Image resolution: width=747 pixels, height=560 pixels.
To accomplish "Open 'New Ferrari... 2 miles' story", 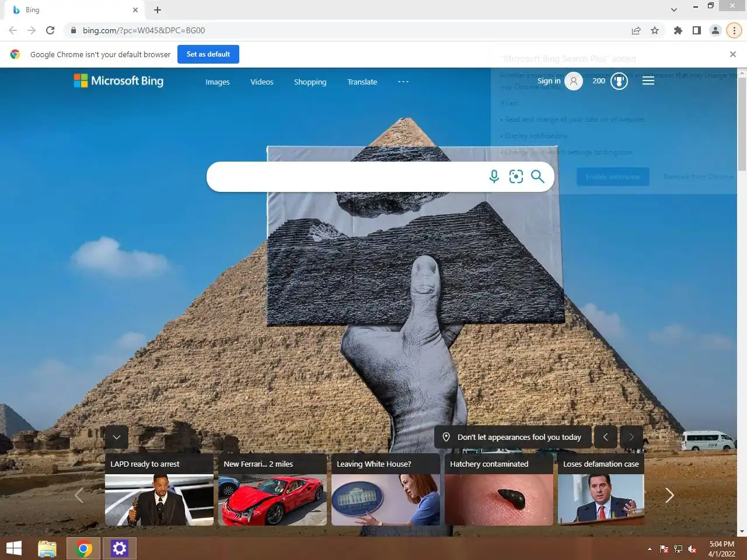I will click(273, 489).
